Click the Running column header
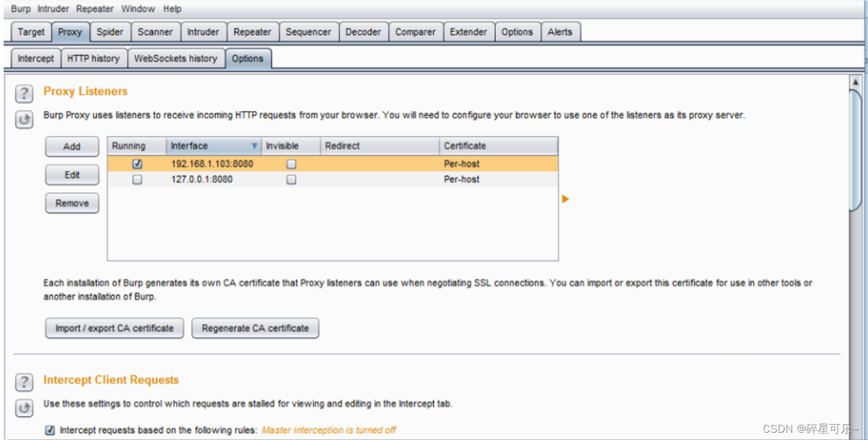The width and height of the screenshot is (868, 440). (x=137, y=146)
